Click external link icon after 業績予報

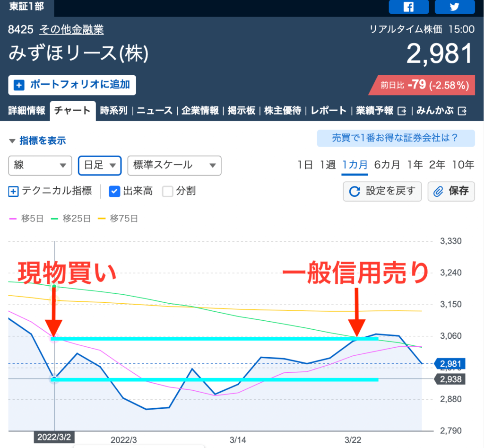tap(402, 111)
